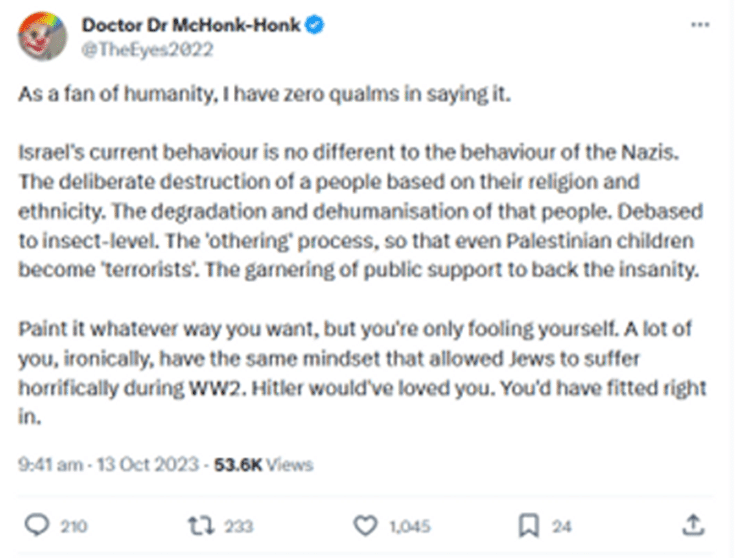Viewport: 750px width, 558px height.
Task: Click the repost arrows icon
Action: [200, 525]
